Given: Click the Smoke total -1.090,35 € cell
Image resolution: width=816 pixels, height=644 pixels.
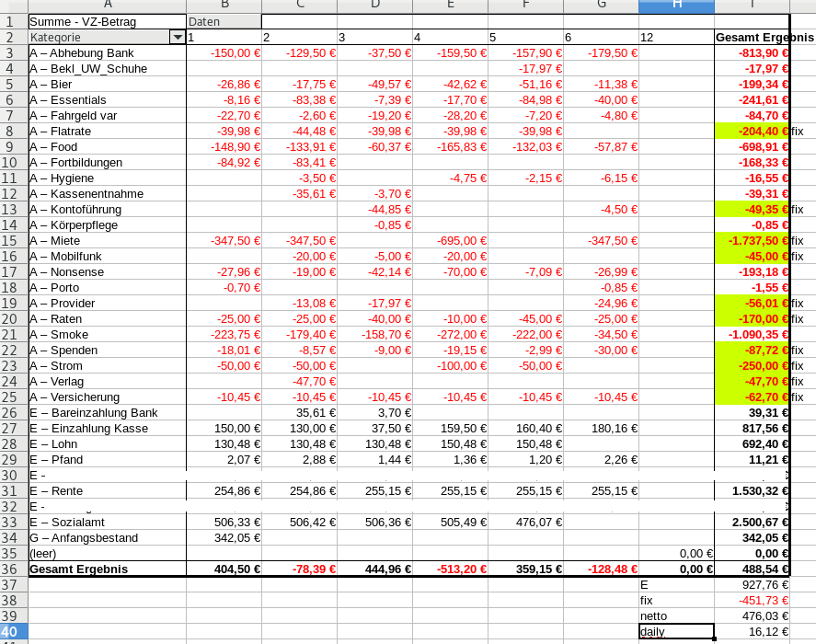Looking at the screenshot, I should coord(752,335).
